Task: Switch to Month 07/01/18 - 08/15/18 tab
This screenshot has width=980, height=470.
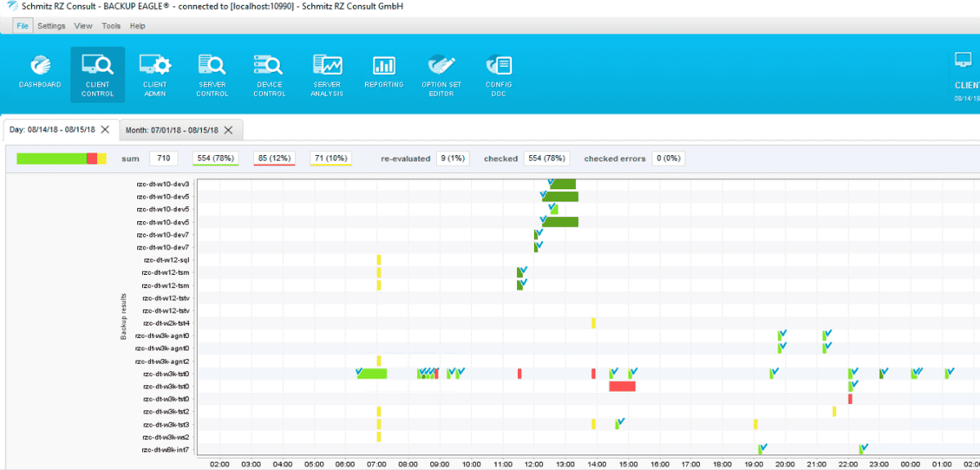Action: point(172,130)
